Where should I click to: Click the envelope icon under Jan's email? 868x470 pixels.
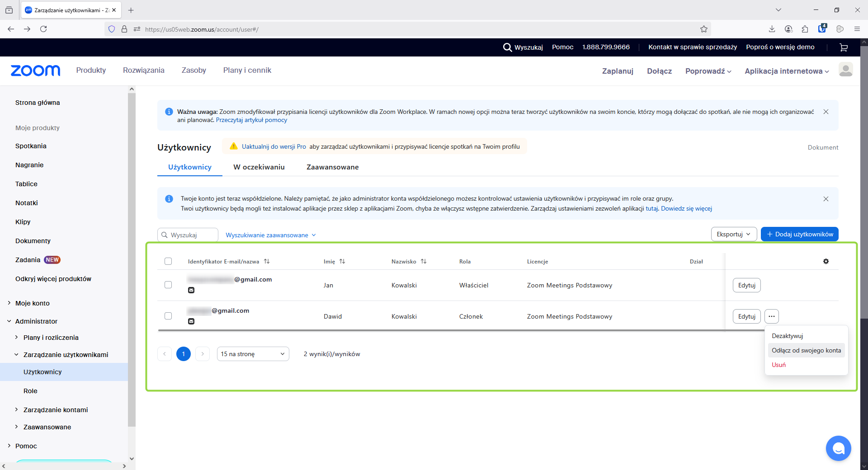coord(191,290)
